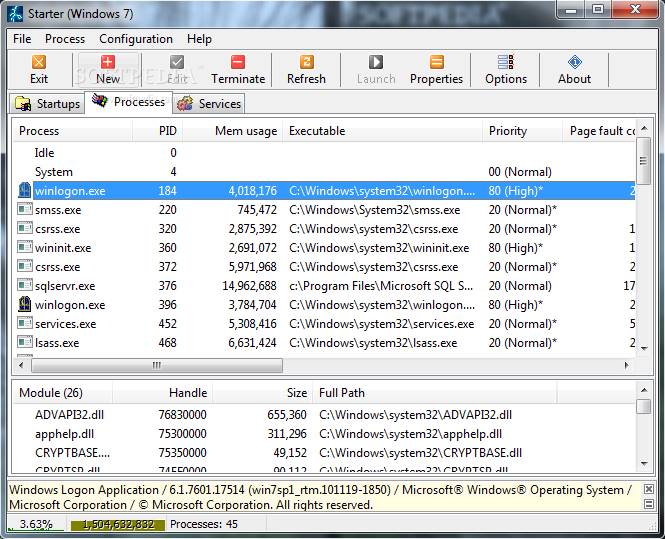Select the CRYPTBASE module row
This screenshot has width=665, height=539.
pos(324,453)
